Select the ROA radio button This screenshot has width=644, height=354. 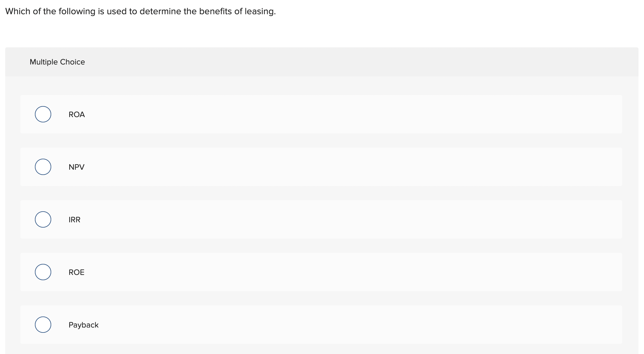click(43, 114)
